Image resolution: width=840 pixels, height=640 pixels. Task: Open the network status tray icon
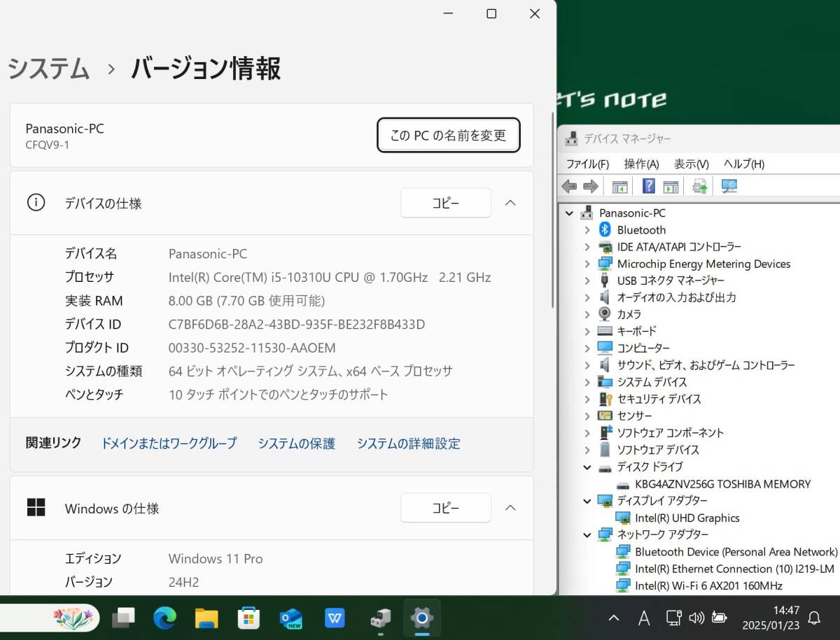click(673, 618)
